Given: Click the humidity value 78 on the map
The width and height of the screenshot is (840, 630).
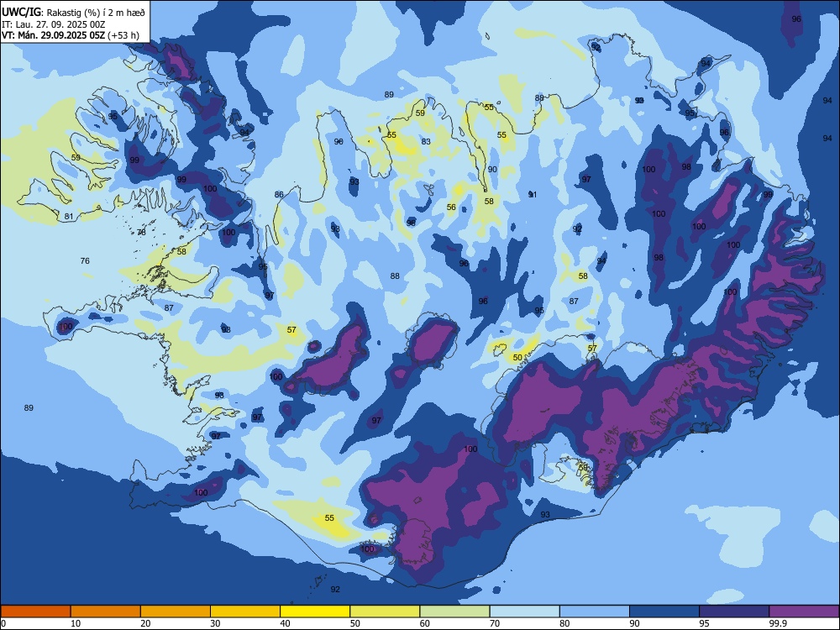Looking at the screenshot, I should [x=141, y=232].
